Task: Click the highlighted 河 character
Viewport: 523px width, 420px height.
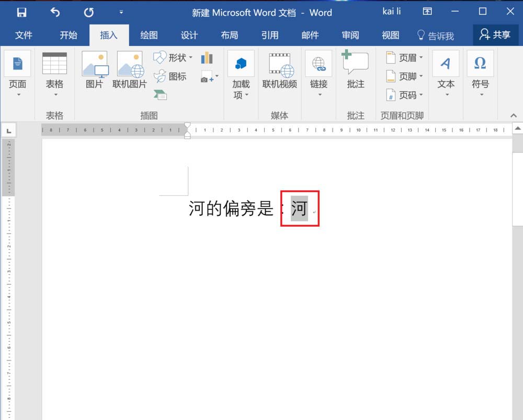Action: point(299,208)
